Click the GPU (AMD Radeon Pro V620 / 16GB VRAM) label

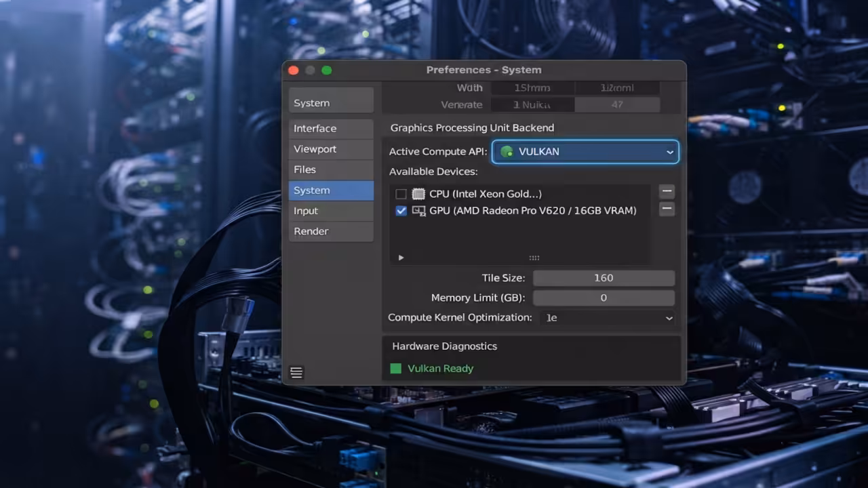pos(533,211)
